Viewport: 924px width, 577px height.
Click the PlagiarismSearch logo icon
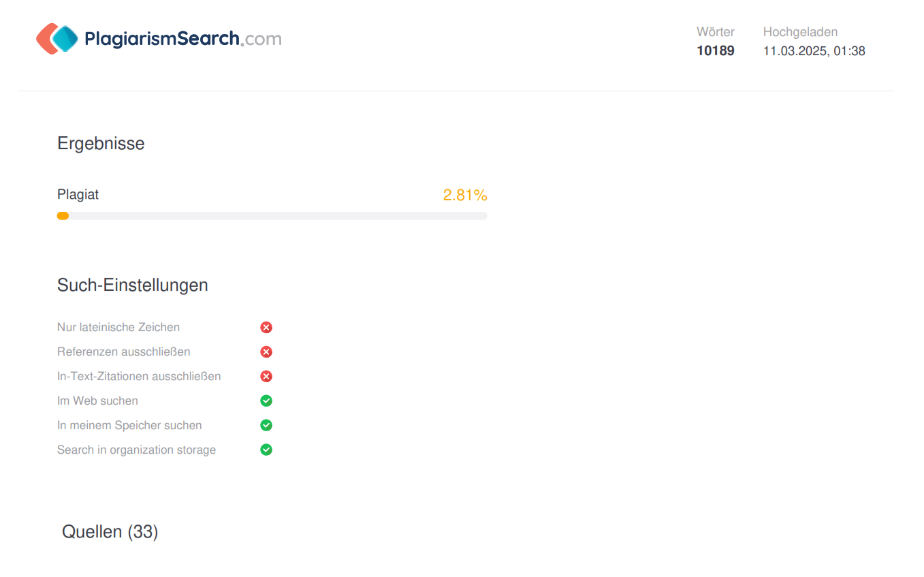pyautogui.click(x=57, y=39)
